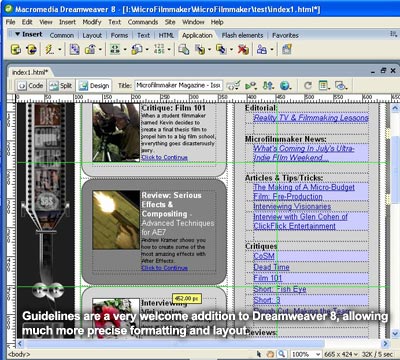Open the 665 x 424 window size menu

coord(341,354)
